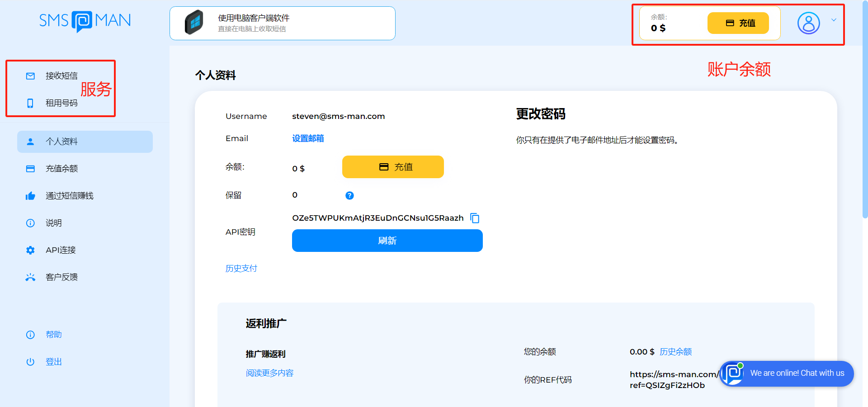Open the user avatar icon at top right
Screen dimensions: 868x407
coord(808,24)
